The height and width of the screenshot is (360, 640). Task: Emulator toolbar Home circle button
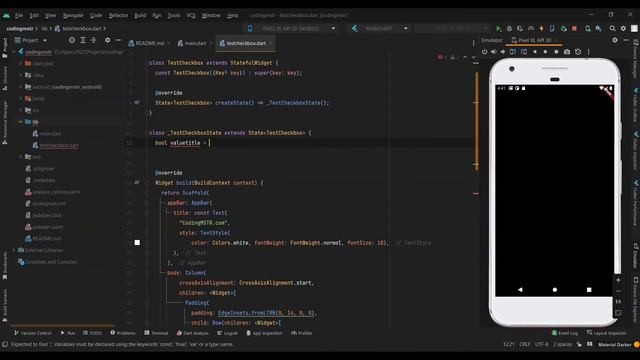coord(545,52)
